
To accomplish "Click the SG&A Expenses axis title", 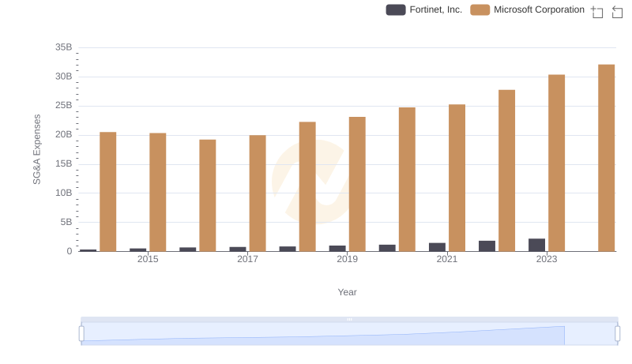I will click(36, 149).
